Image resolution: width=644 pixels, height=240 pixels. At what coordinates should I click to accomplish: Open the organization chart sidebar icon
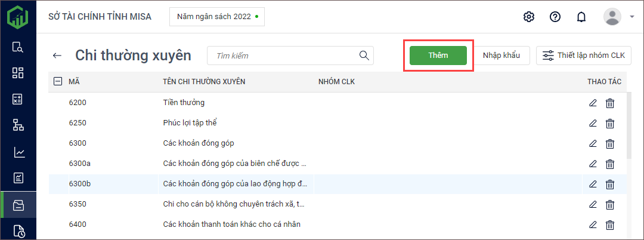[18, 125]
